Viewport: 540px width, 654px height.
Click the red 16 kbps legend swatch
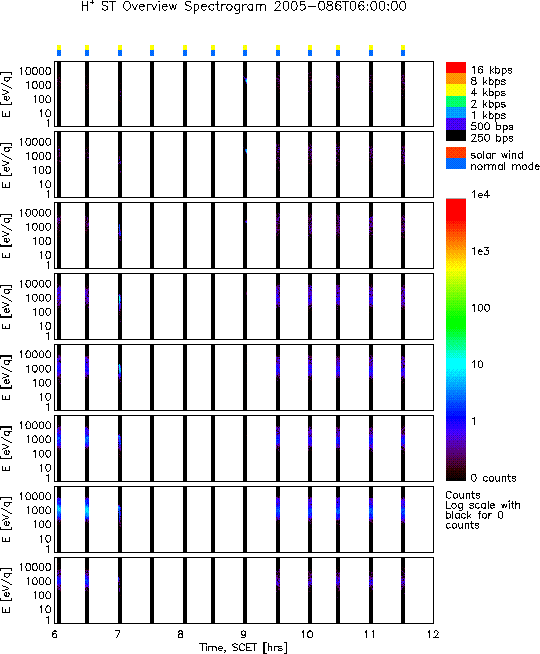pyautogui.click(x=456, y=68)
